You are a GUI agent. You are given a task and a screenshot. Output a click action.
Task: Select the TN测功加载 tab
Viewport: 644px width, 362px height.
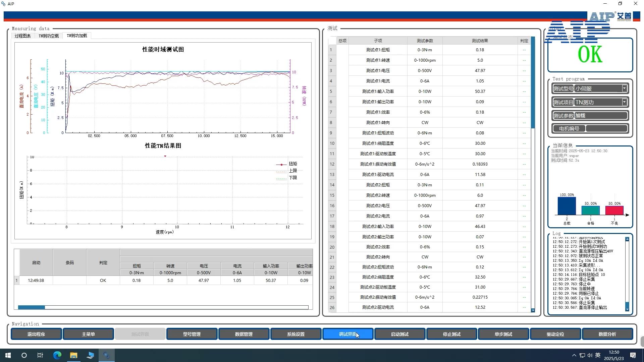coord(77,36)
